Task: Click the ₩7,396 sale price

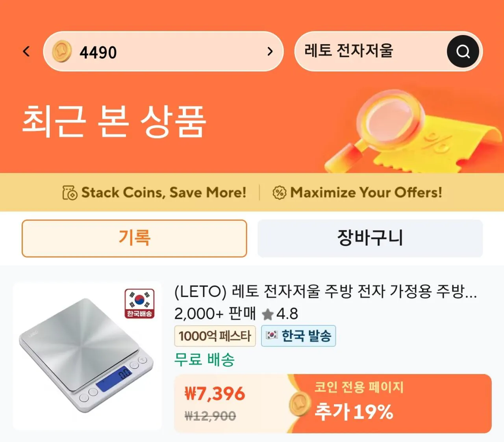Action: pos(215,394)
